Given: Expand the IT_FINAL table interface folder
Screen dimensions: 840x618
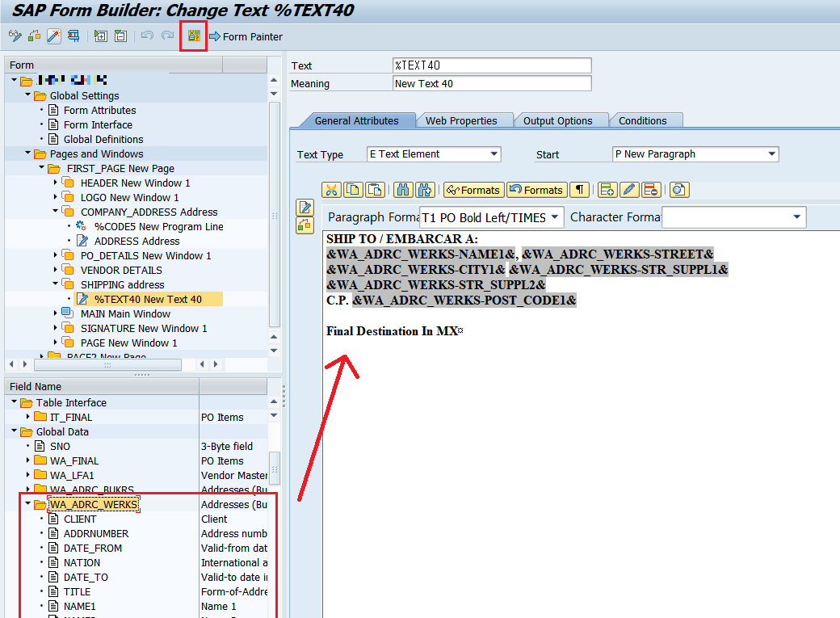Looking at the screenshot, I should (x=27, y=417).
